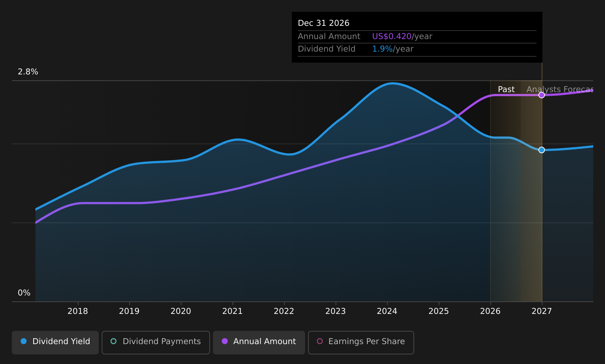This screenshot has height=364, width=605.
Task: Click the Annual Amount tooltip label
Action: pos(329,36)
